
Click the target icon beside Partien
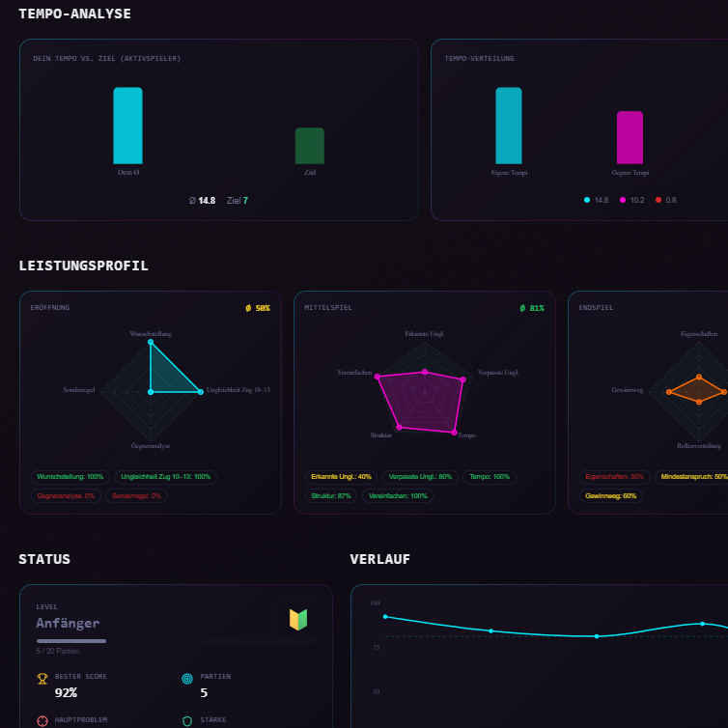(187, 679)
